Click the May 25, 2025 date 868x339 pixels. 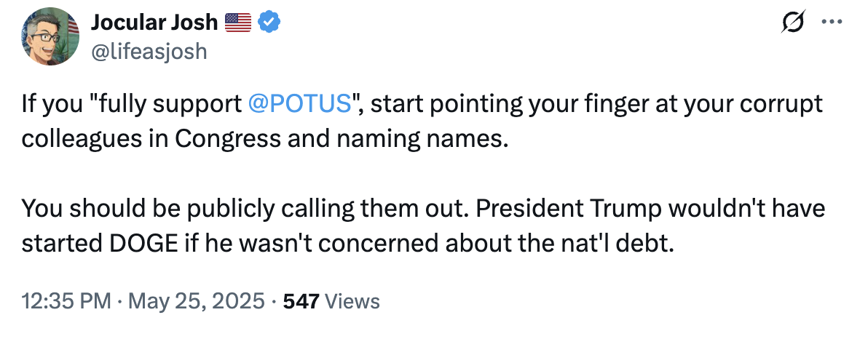click(x=197, y=301)
